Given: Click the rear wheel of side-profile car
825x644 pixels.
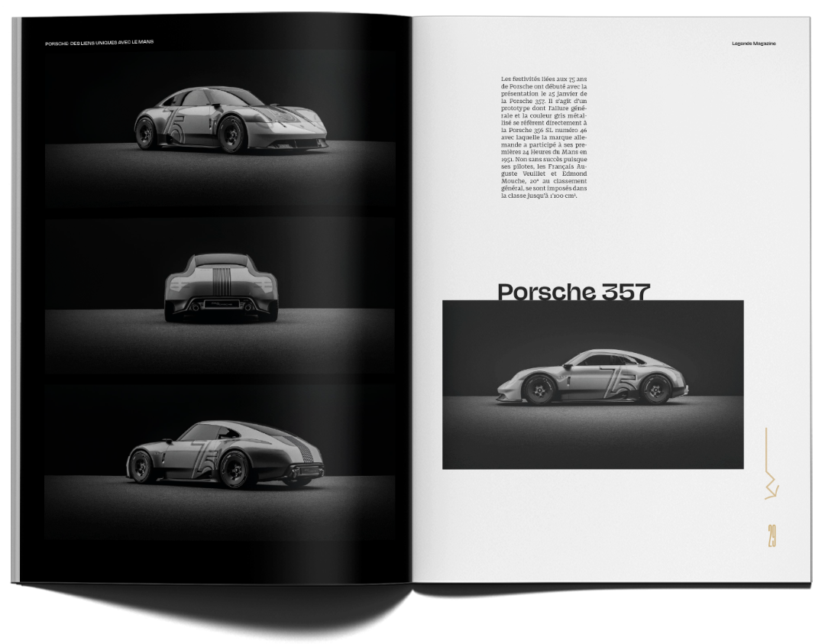Looking at the screenshot, I should pyautogui.click(x=655, y=390).
